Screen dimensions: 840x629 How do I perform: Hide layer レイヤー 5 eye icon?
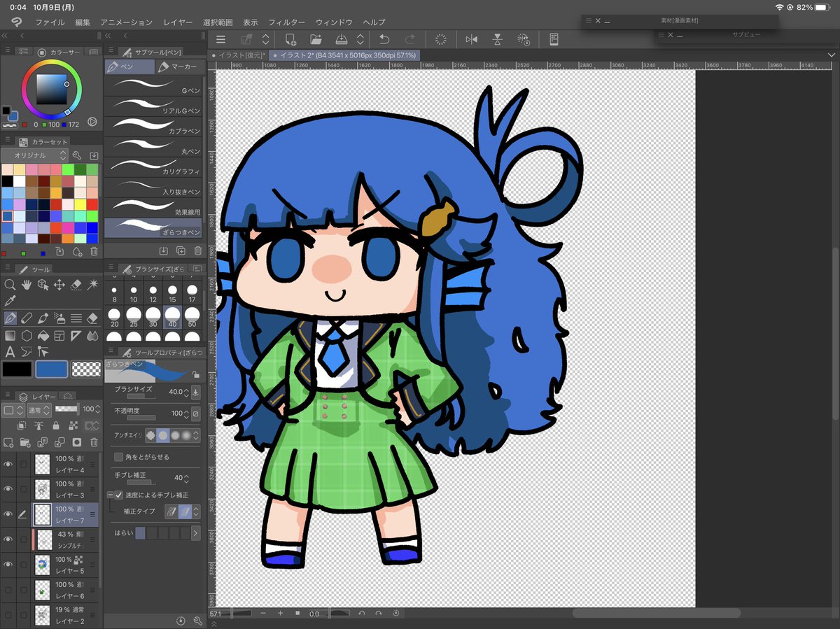(8, 564)
